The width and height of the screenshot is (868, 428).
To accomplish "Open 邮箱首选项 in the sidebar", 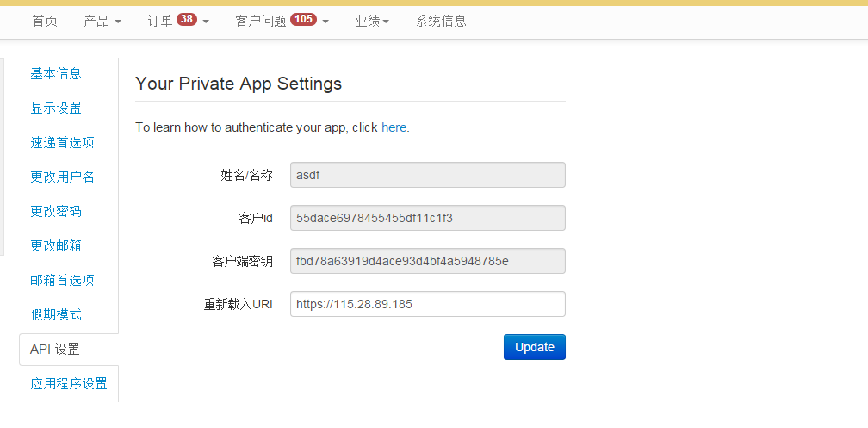I will click(62, 281).
